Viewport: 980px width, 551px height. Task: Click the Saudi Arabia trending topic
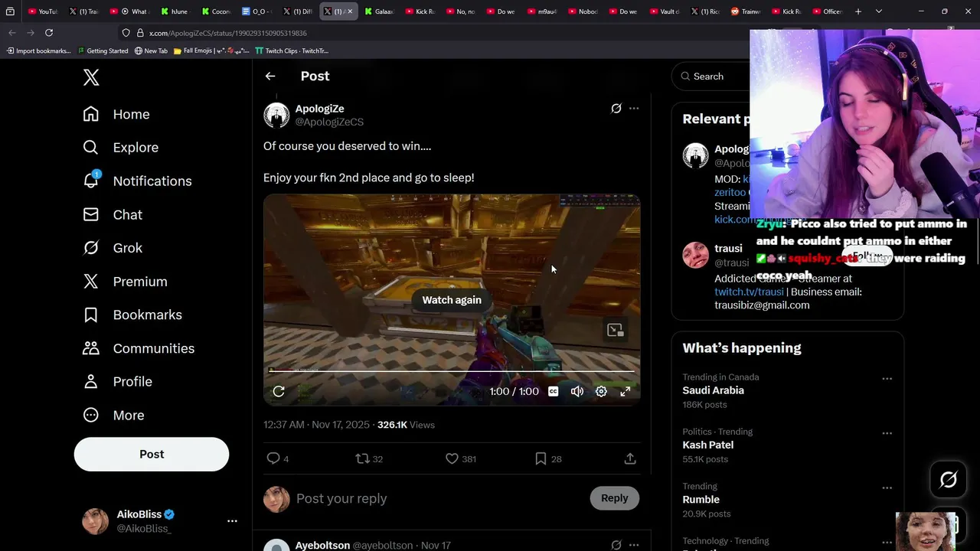(713, 390)
